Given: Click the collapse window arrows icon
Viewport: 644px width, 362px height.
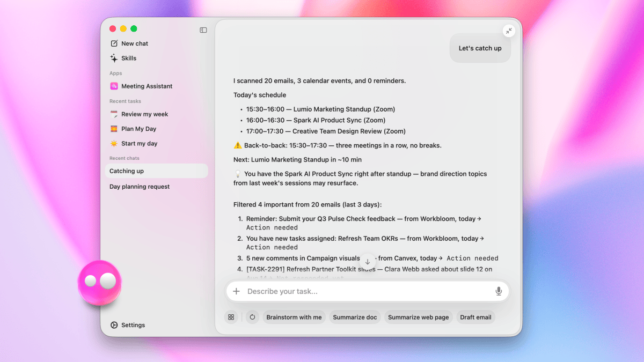Looking at the screenshot, I should (x=509, y=31).
